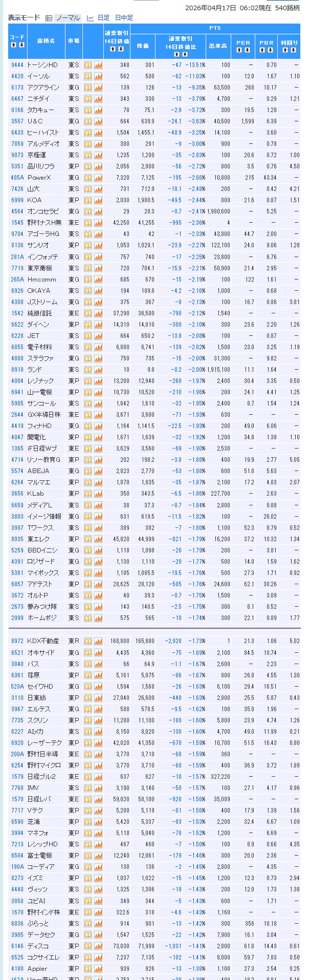Switch display mode to 日中足
This screenshot has width=309, height=980.
click(124, 18)
